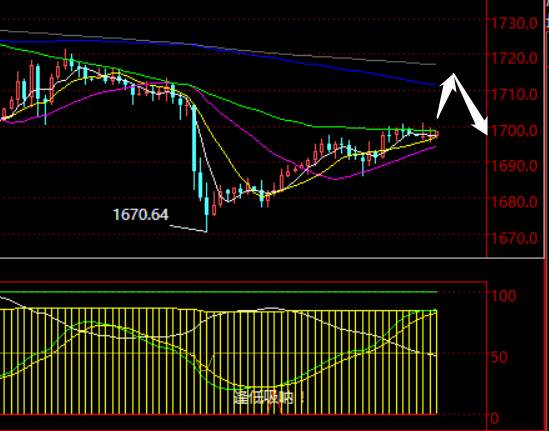Screen dimensions: 549x431
Task: Click the 50 level on indicator axis
Action: (x=499, y=357)
